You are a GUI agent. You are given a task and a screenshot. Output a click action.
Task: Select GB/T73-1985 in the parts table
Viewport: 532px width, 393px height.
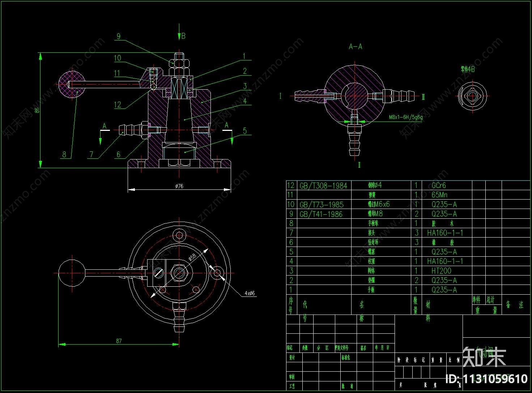[321, 205]
